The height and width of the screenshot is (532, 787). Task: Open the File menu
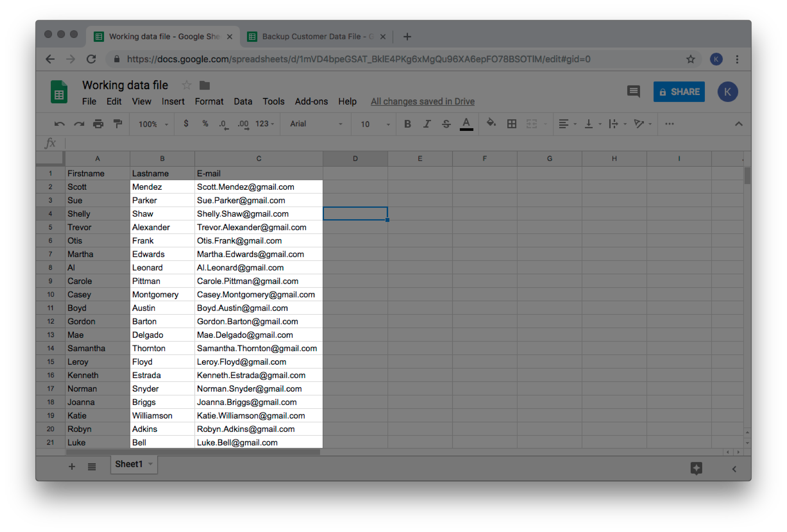(x=89, y=101)
